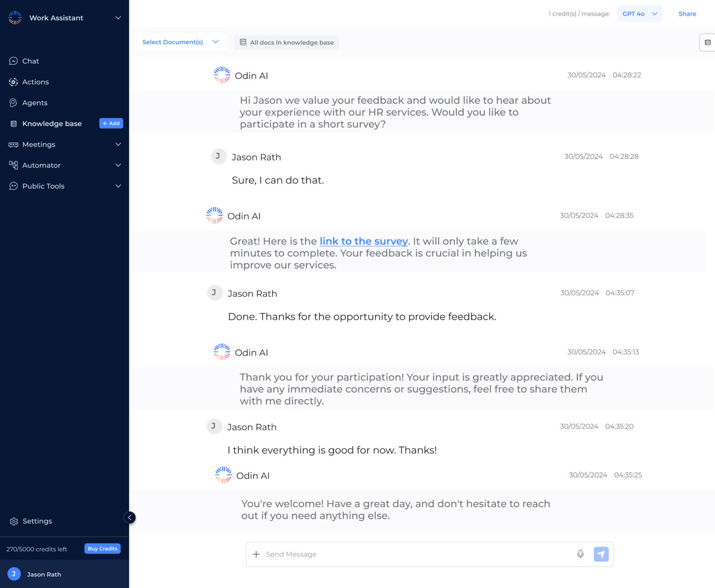Open the GPT 4o model dropdown
This screenshot has width=715, height=588.
(639, 13)
